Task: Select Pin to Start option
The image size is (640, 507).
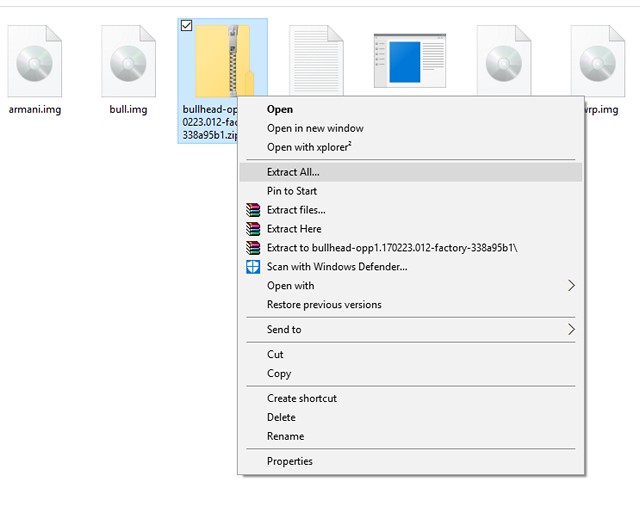Action: (292, 191)
